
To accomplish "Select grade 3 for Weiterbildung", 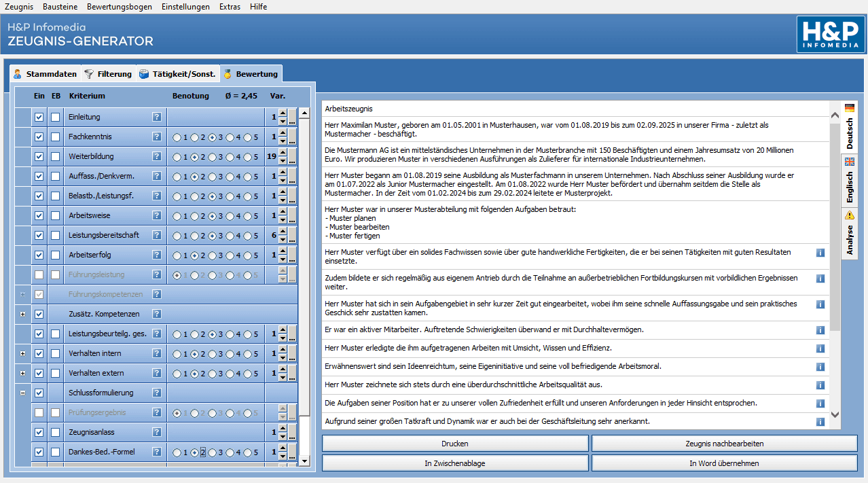I will pos(212,157).
